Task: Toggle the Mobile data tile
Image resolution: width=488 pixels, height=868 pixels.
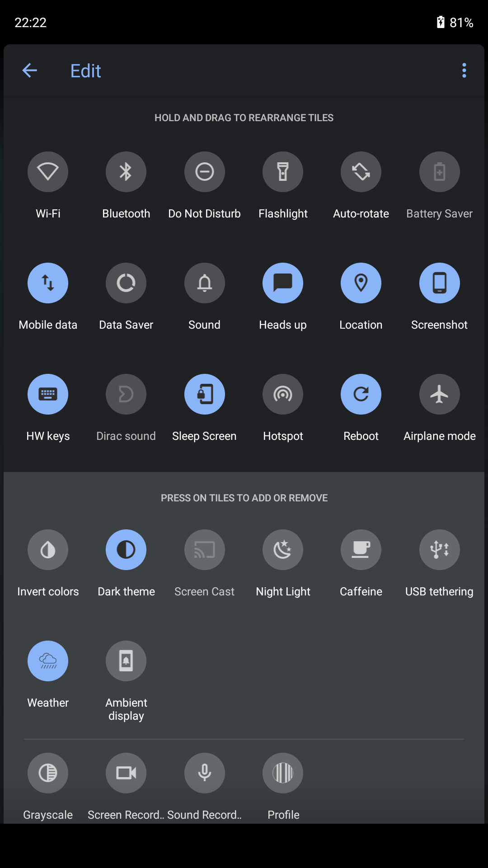Action: pos(48,283)
